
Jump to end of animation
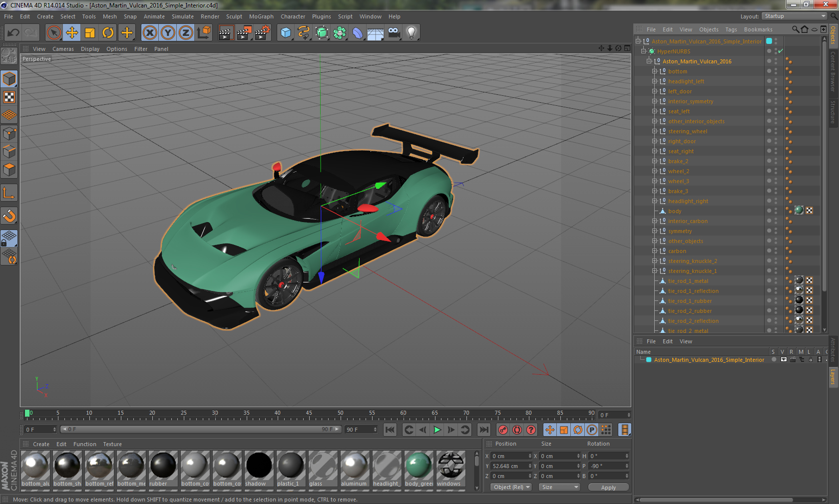tap(484, 430)
